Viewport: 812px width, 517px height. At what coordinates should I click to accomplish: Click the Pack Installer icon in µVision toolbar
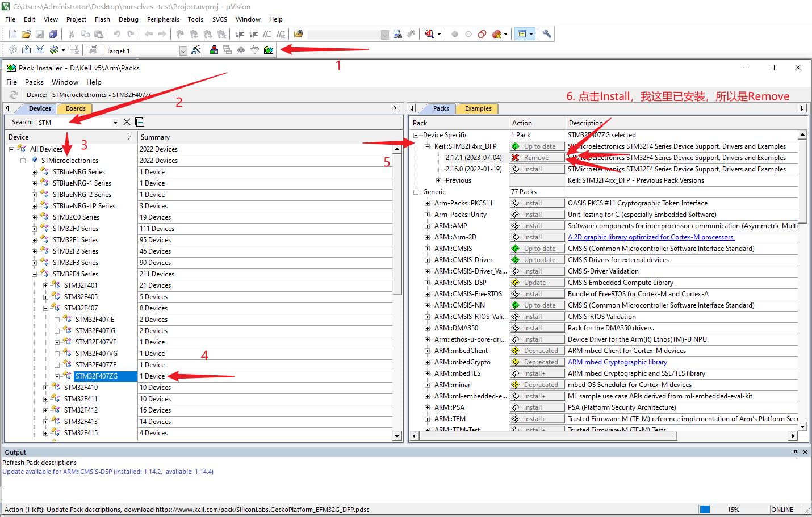point(269,50)
